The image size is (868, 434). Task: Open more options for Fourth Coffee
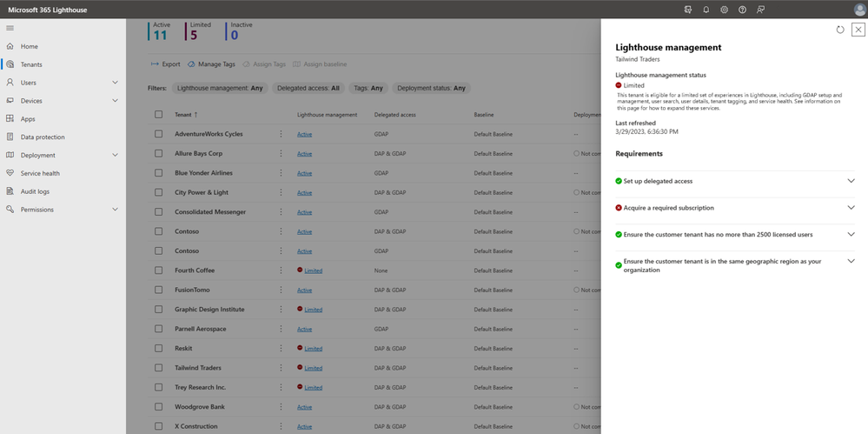pyautogui.click(x=281, y=270)
